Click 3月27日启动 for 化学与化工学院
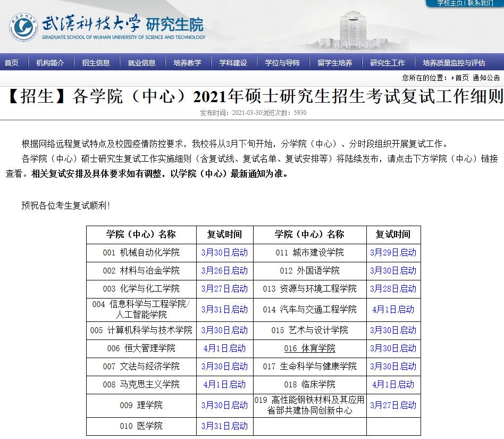Screen dimensions: 504x439 coord(224,289)
